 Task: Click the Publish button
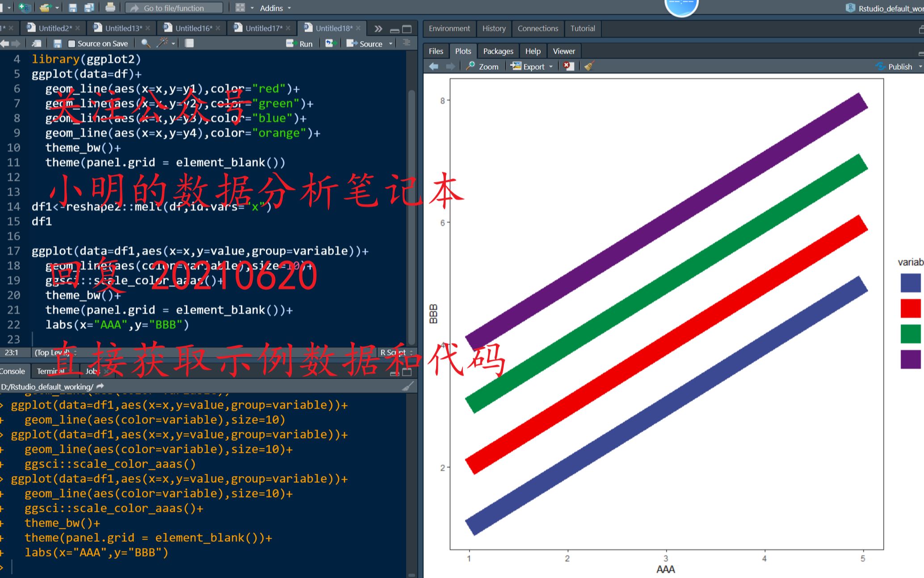click(x=899, y=66)
